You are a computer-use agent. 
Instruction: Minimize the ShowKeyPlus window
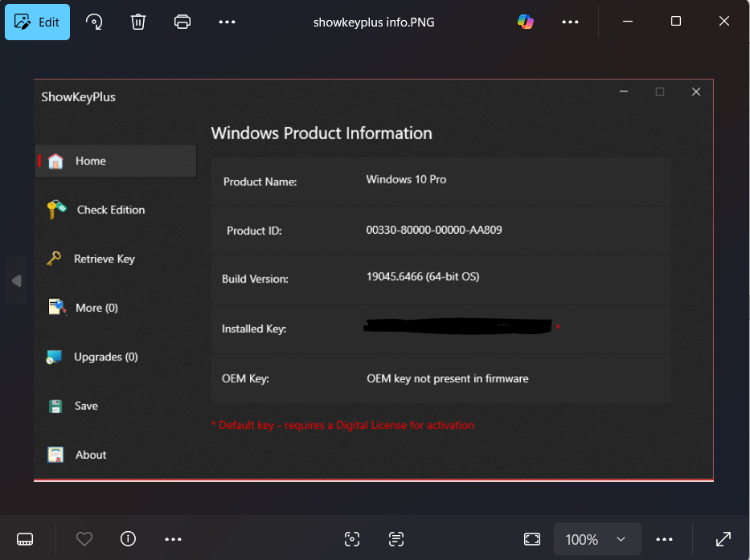pos(624,92)
